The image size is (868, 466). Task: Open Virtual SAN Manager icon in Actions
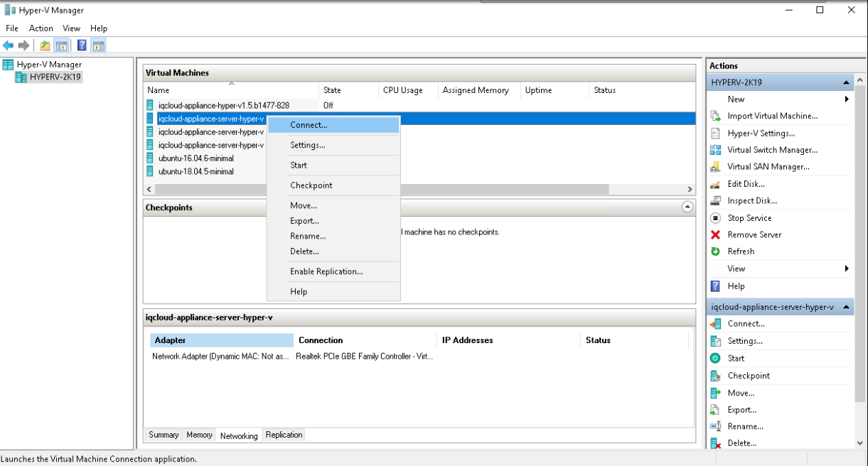716,167
